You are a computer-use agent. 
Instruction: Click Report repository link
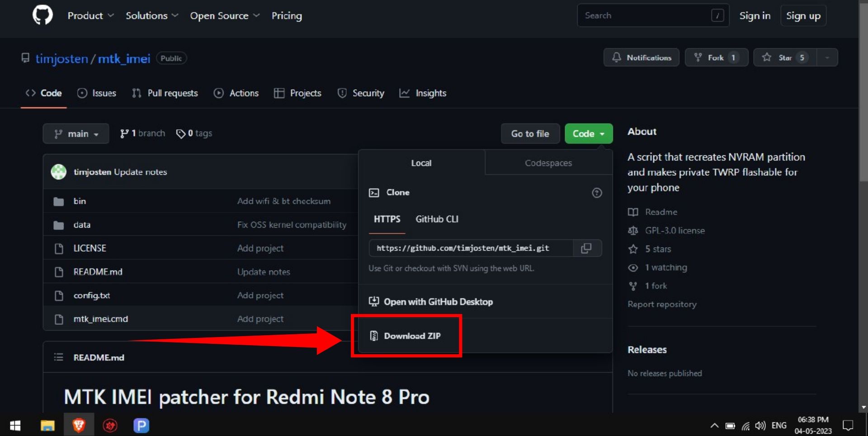coord(662,305)
